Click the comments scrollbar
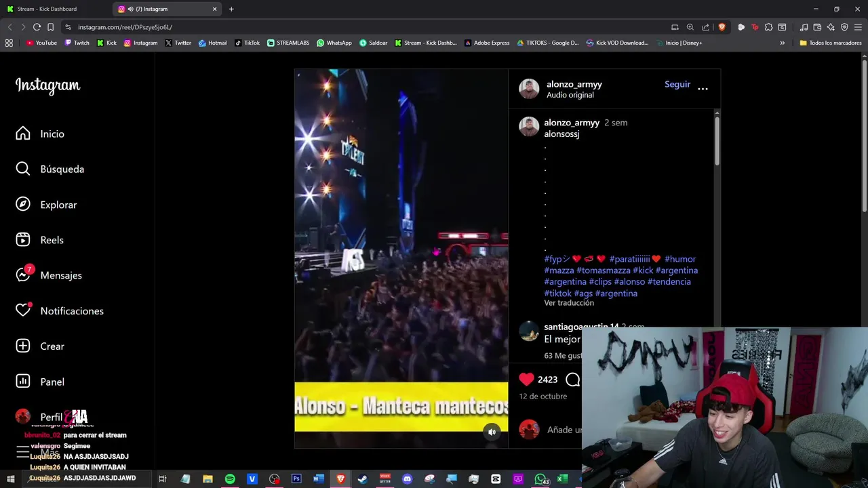The width and height of the screenshot is (868, 488). pyautogui.click(x=717, y=140)
